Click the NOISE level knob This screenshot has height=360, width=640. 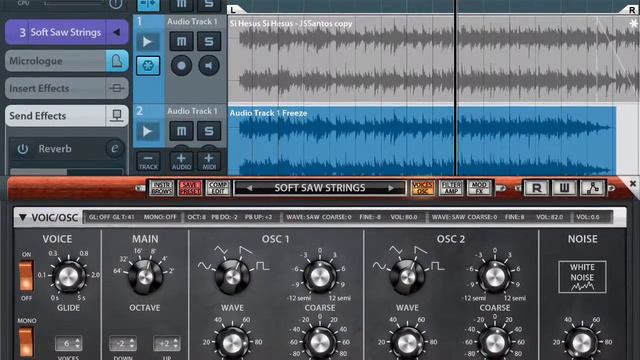(x=582, y=343)
